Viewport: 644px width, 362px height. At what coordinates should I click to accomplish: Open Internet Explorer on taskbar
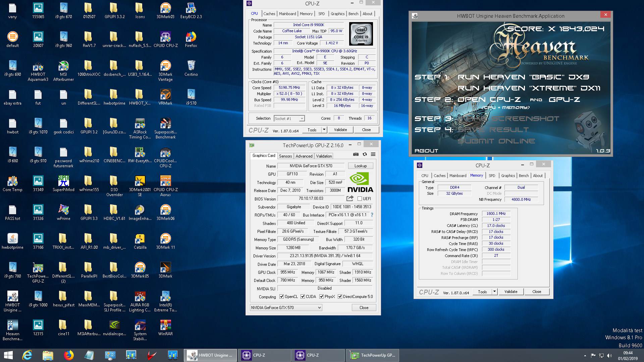[27, 355]
